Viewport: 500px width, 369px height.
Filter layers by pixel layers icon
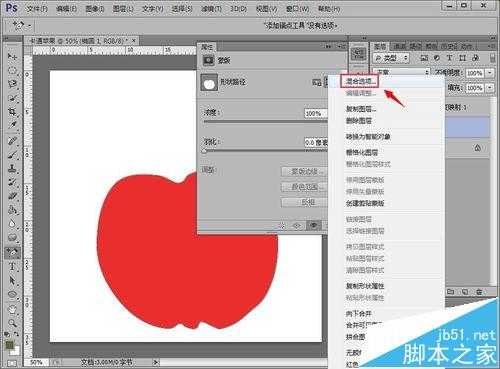pyautogui.click(x=424, y=58)
